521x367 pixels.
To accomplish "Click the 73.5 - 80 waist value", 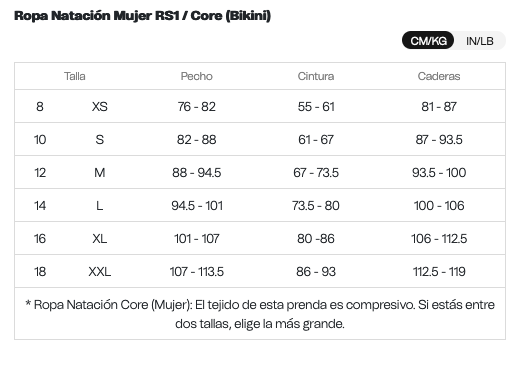I will pos(316,205).
